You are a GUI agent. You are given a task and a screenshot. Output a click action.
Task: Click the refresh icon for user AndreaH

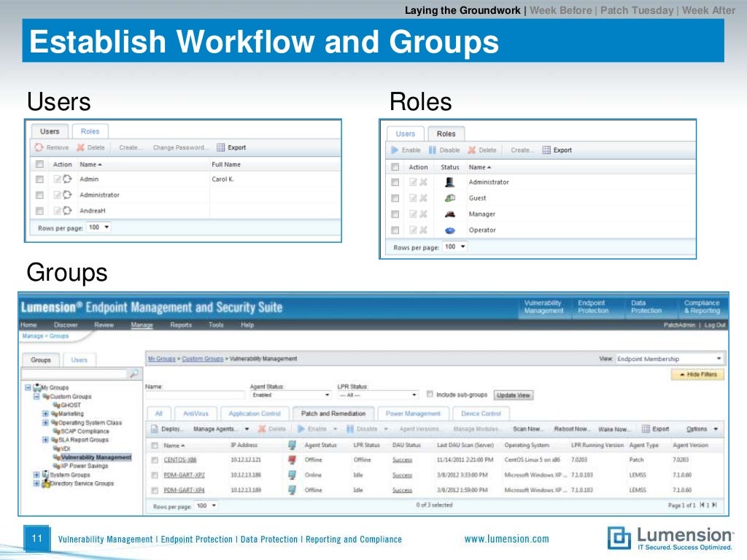pyautogui.click(x=67, y=211)
